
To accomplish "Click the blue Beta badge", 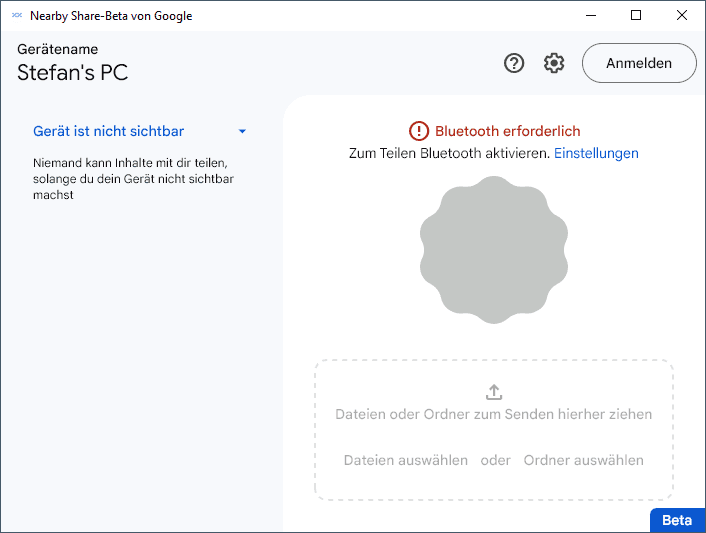I will point(677,520).
